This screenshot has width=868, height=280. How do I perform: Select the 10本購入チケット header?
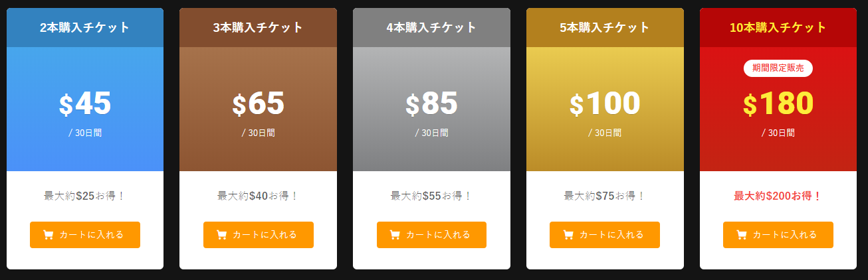[778, 28]
